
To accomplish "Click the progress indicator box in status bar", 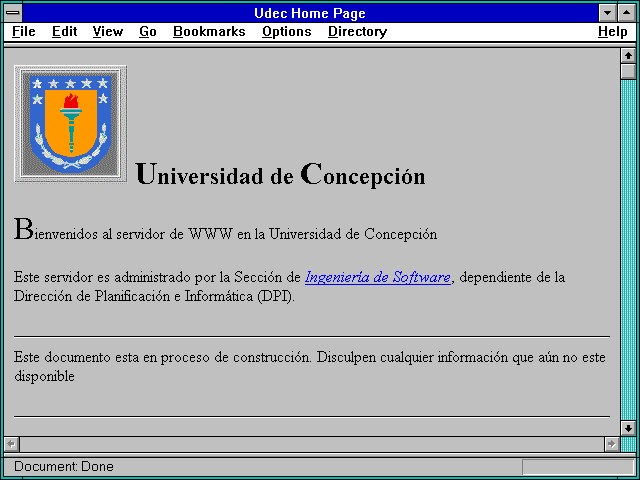I will coord(578,467).
